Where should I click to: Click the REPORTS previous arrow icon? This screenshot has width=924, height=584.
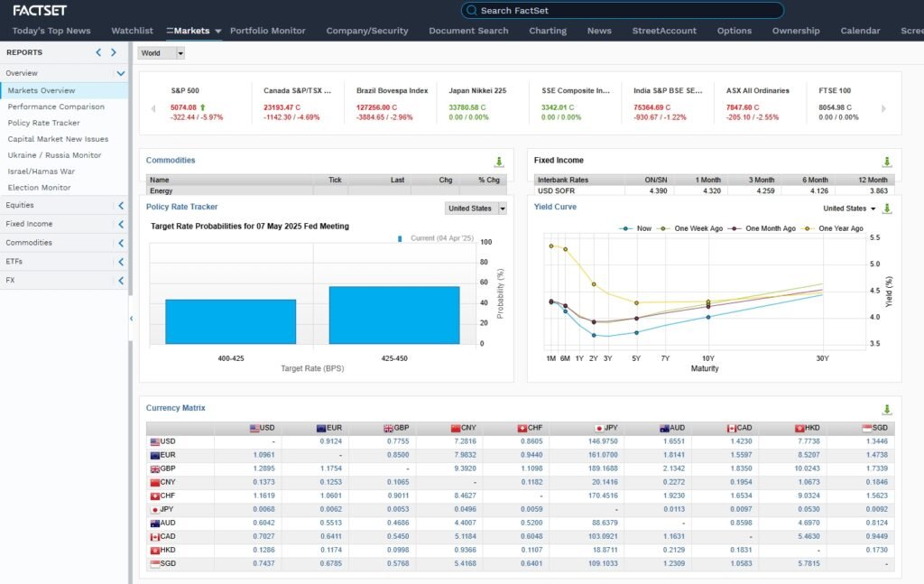(x=99, y=52)
